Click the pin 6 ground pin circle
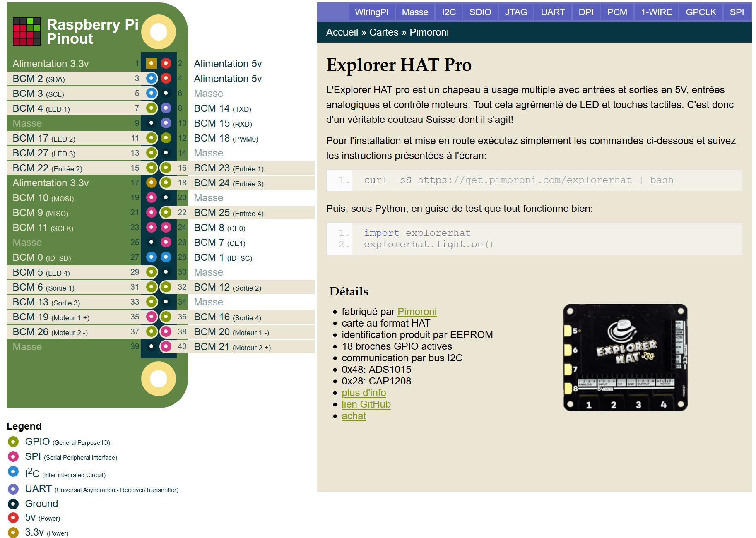The height and width of the screenshot is (538, 756). click(166, 93)
